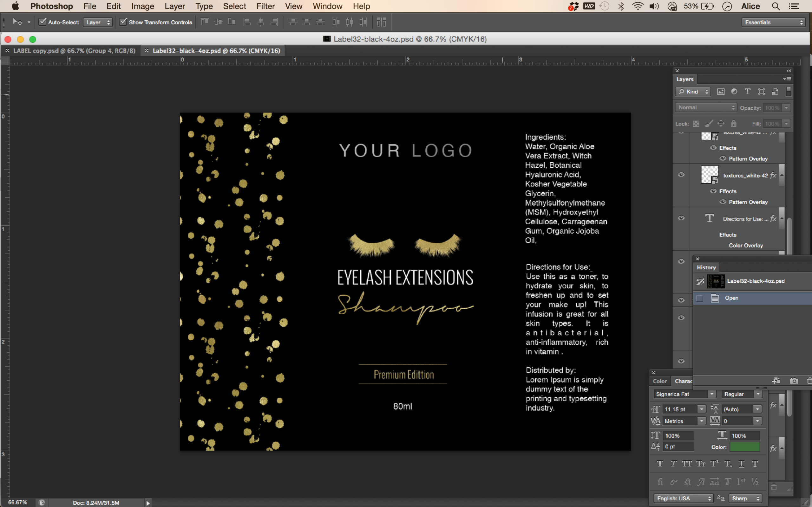Open the Essentials workspace dropdown
This screenshot has height=507, width=812.
[x=773, y=22]
